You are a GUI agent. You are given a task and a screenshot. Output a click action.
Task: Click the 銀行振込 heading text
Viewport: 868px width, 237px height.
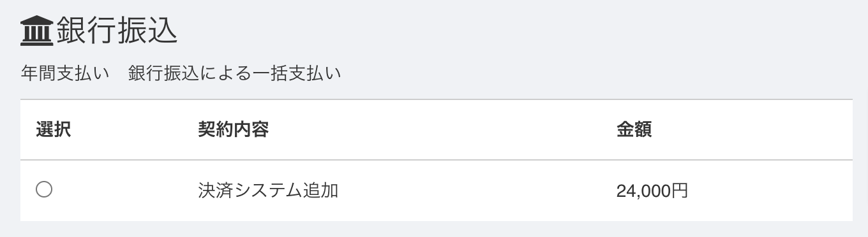[x=117, y=31]
